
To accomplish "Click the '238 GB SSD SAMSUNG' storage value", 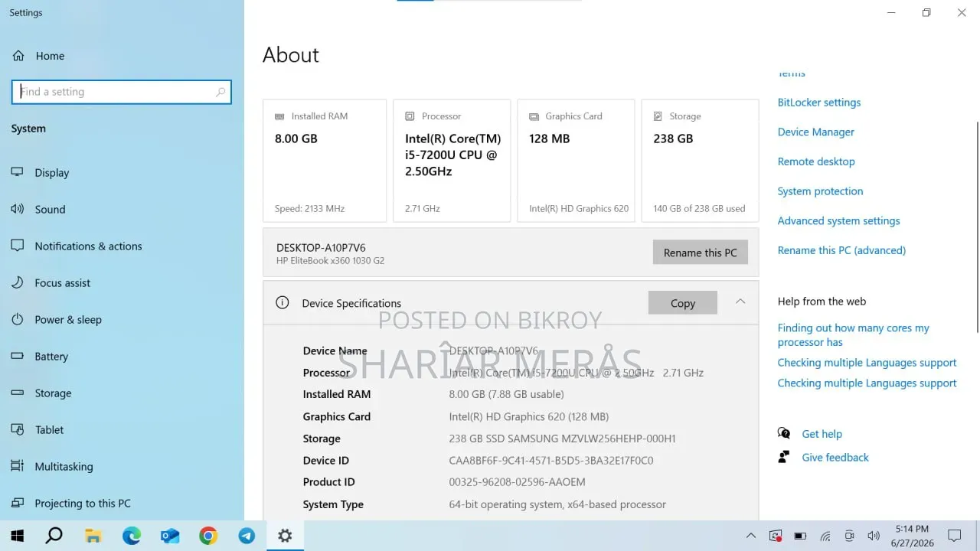I will coord(562,439).
